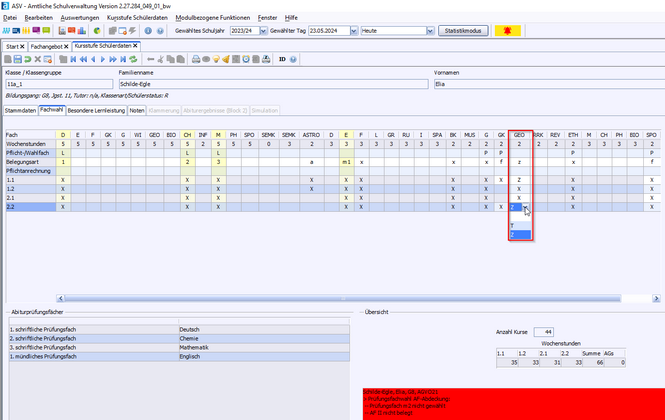Open the Stammdaten tab
The width and height of the screenshot is (665, 420).
coord(20,109)
